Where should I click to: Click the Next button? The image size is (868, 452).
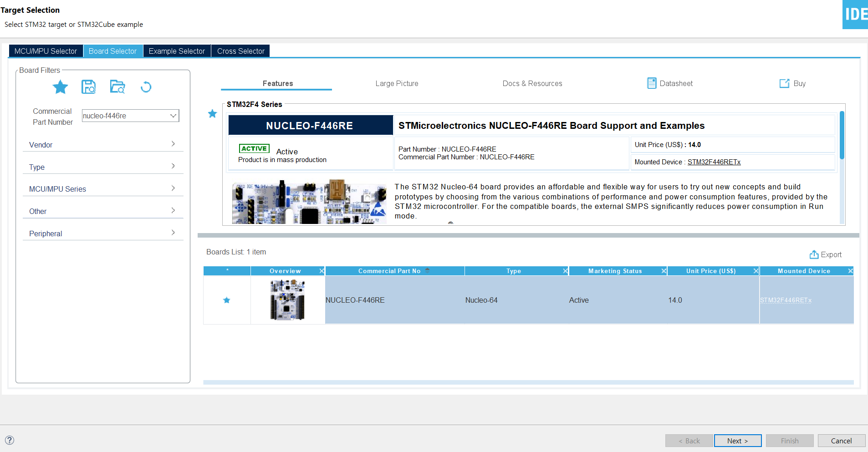[737, 441]
